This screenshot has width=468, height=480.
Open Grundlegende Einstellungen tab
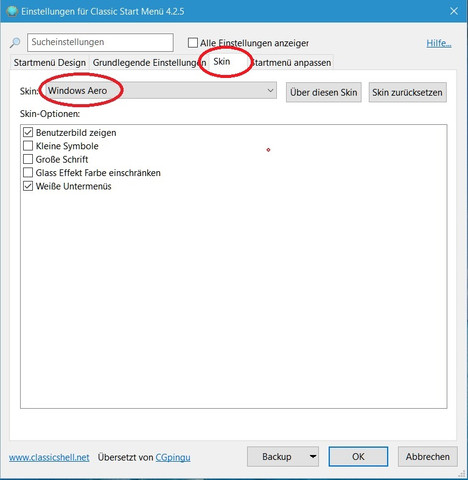[x=149, y=62]
